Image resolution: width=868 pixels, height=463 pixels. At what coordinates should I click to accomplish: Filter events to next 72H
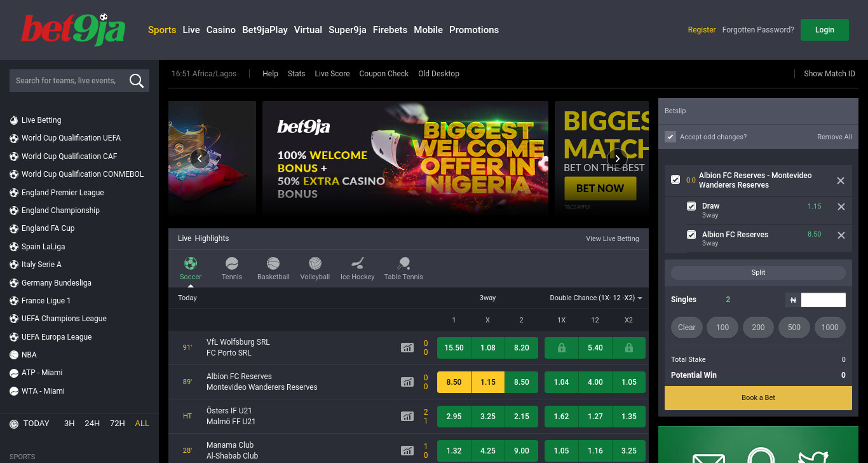click(x=117, y=424)
